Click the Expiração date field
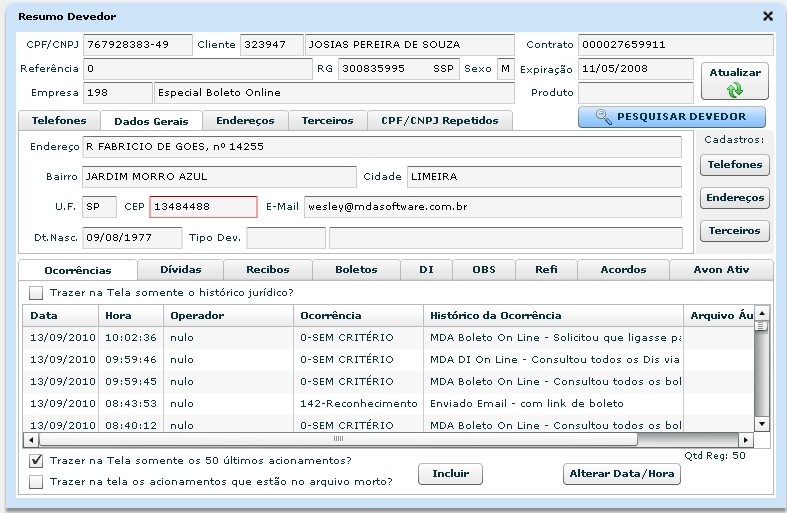The image size is (787, 513). click(635, 69)
